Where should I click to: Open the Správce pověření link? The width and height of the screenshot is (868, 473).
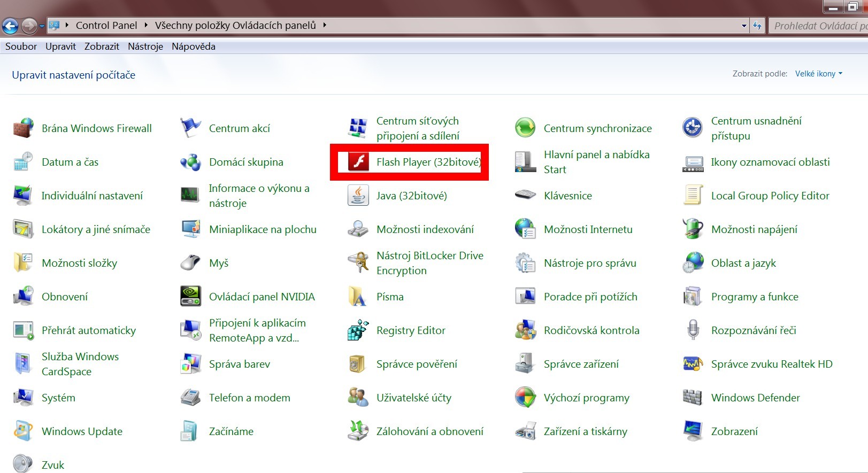point(417,364)
